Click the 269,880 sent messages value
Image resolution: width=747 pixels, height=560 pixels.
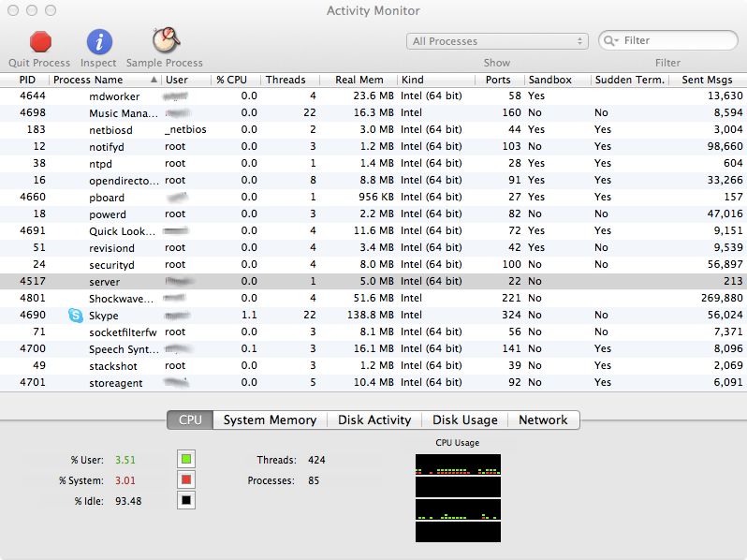point(722,299)
